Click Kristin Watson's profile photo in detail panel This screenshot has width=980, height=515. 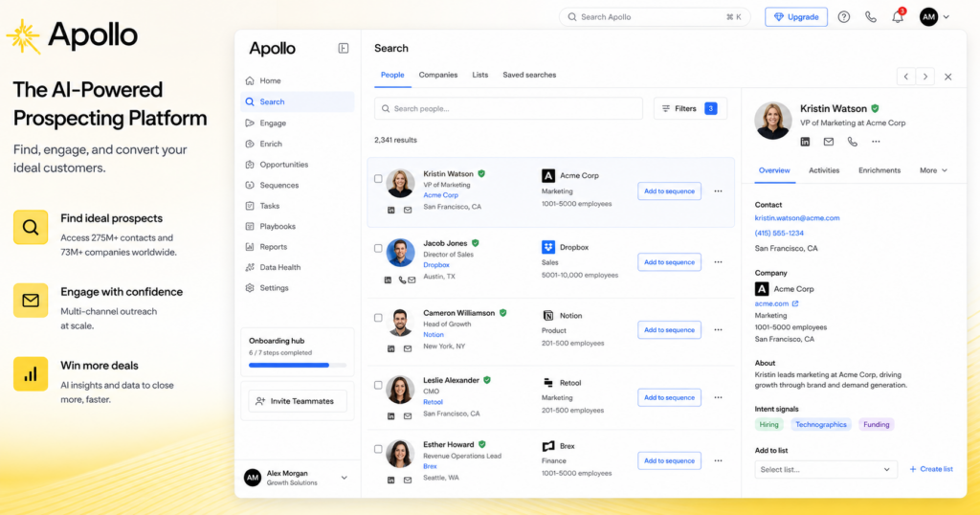(x=773, y=121)
